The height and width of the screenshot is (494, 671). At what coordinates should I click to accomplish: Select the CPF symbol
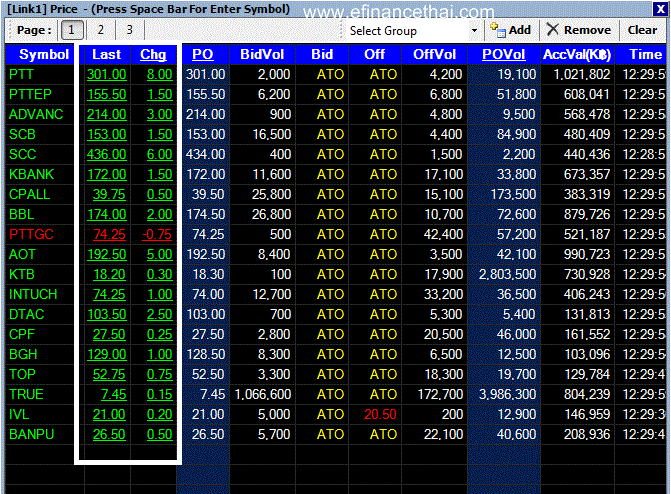point(21,335)
